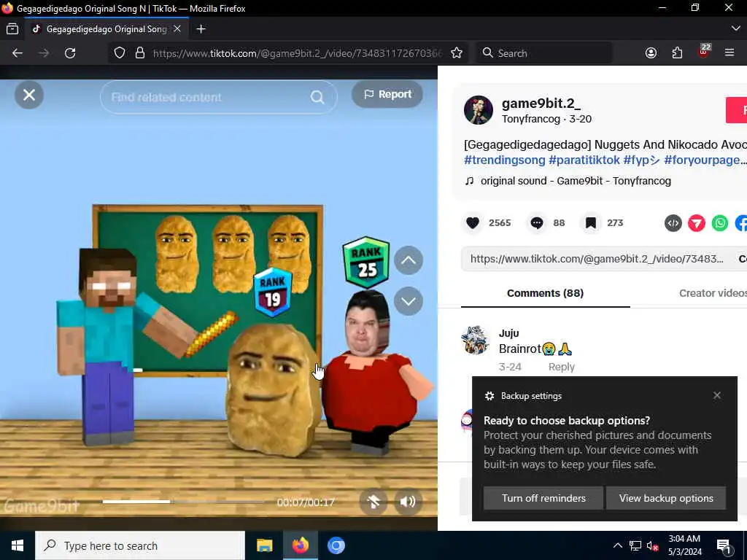
Task: Reload the page in Firefox
Action: click(70, 52)
